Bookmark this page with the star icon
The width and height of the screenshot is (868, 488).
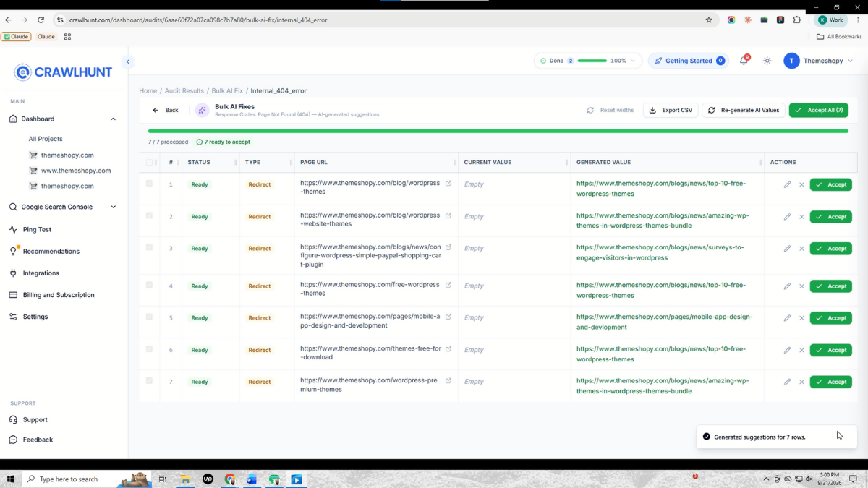[x=709, y=20]
